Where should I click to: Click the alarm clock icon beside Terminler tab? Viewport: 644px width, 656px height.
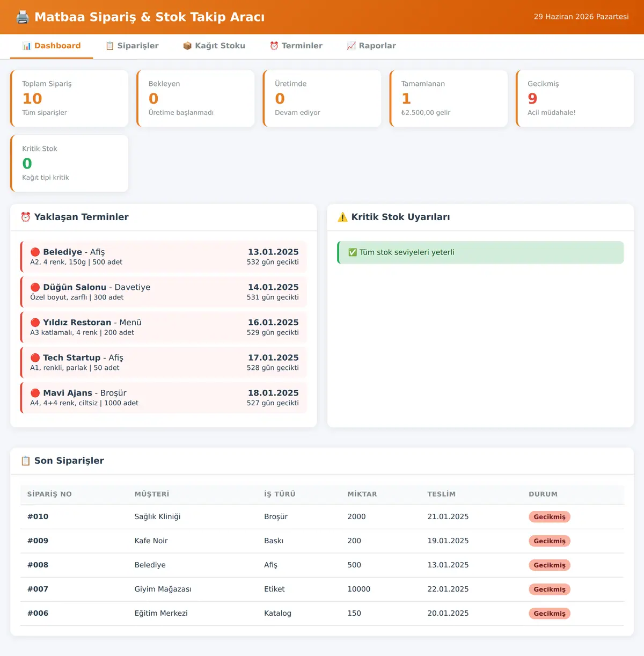274,46
